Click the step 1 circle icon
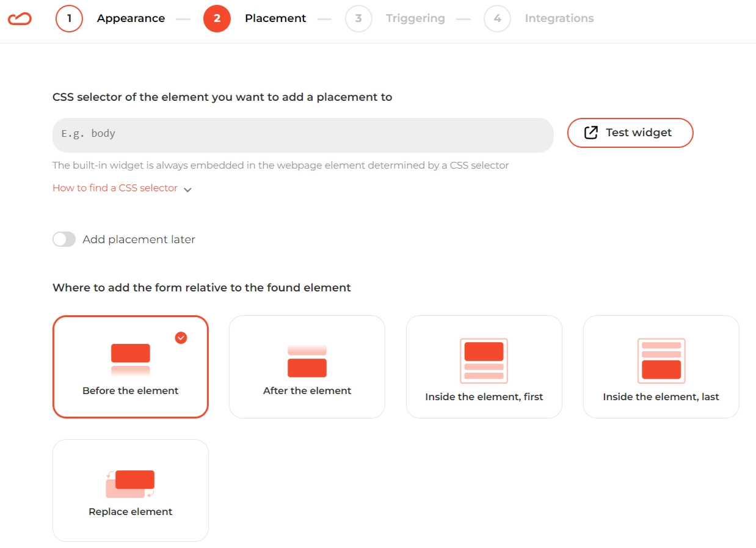The height and width of the screenshot is (548, 756). (69, 18)
